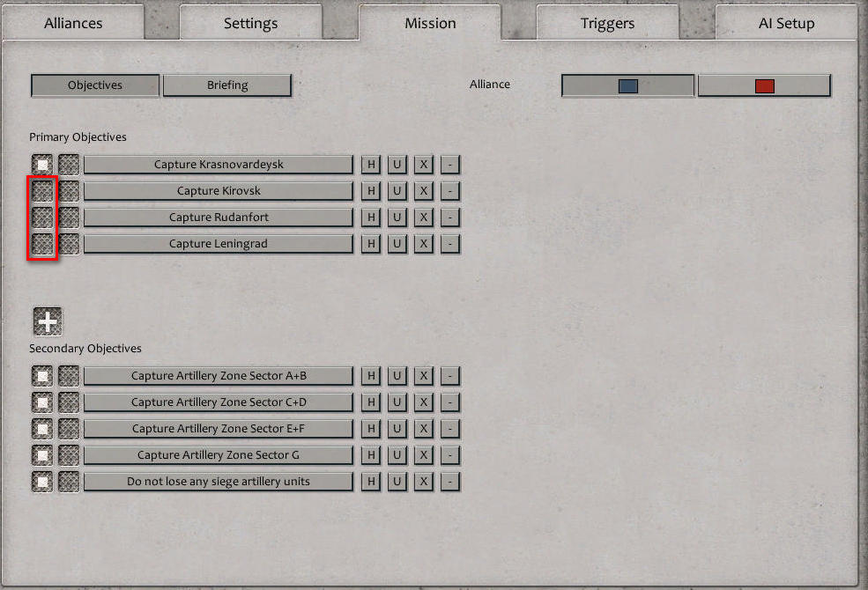Click U button for Capture Kirovsk
The image size is (868, 590).
(x=397, y=191)
